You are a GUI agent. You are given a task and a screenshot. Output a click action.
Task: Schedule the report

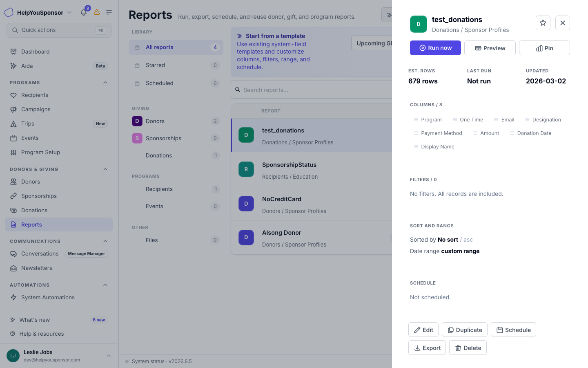pyautogui.click(x=513, y=330)
